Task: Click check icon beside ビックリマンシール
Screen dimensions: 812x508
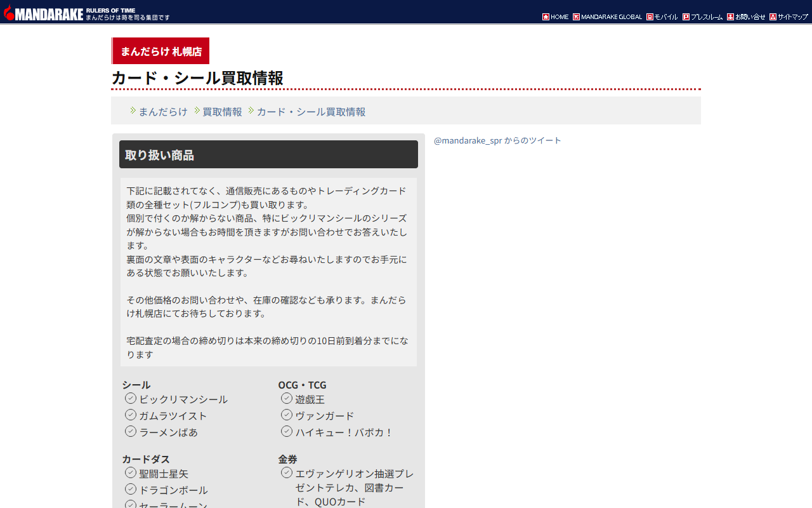Action: click(x=131, y=398)
